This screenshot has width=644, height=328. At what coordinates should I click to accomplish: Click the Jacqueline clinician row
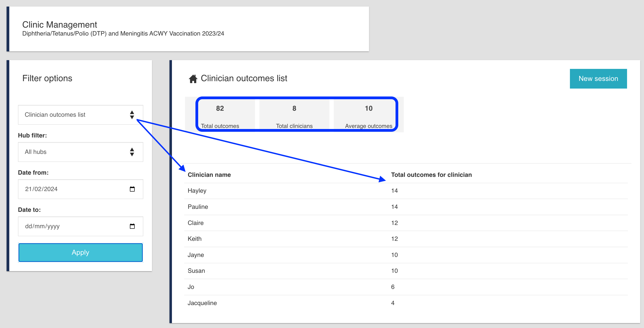(202, 303)
